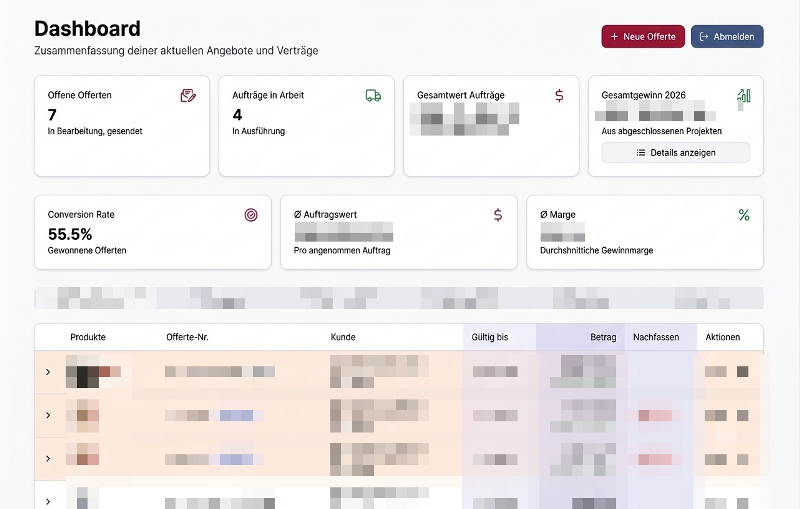800x509 pixels.
Task: Click the Aus abgeschlossenen Projekten caption
Action: pyautogui.click(x=661, y=131)
